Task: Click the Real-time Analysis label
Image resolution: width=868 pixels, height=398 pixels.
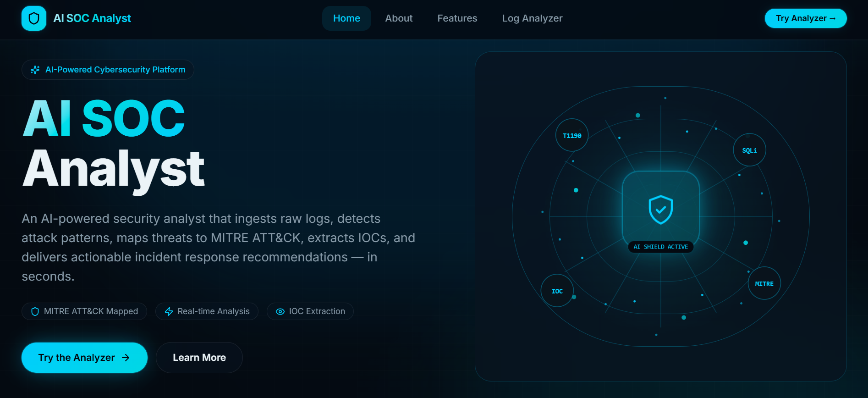Action: pyautogui.click(x=214, y=311)
